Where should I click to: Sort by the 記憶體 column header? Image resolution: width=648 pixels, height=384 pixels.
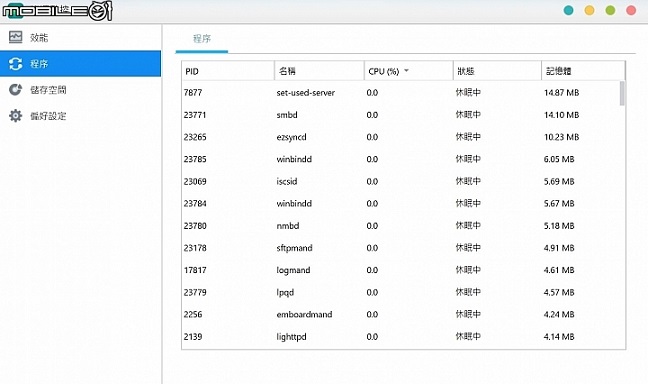pos(583,71)
